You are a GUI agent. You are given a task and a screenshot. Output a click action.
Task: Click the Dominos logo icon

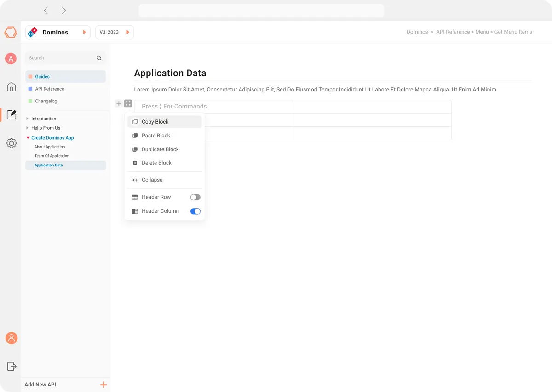point(33,32)
